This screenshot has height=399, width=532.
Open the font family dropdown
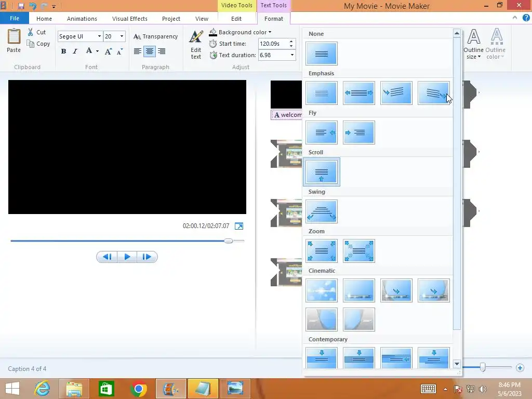[x=99, y=36]
